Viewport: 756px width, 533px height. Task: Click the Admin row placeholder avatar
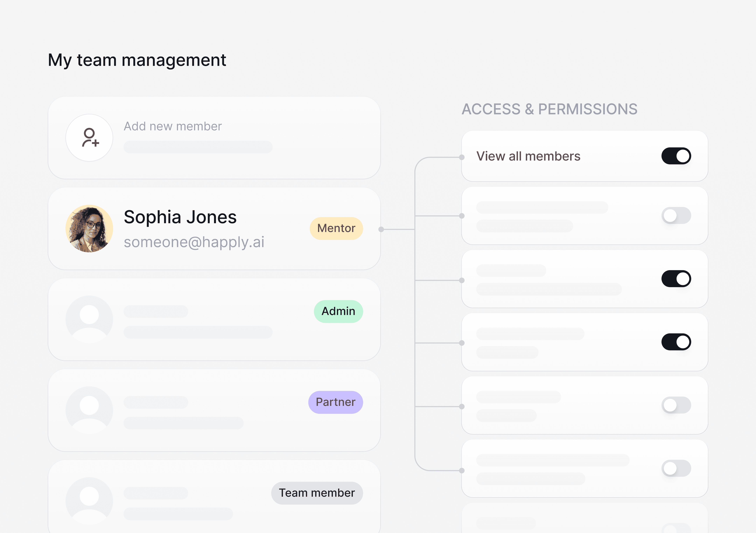(x=89, y=319)
